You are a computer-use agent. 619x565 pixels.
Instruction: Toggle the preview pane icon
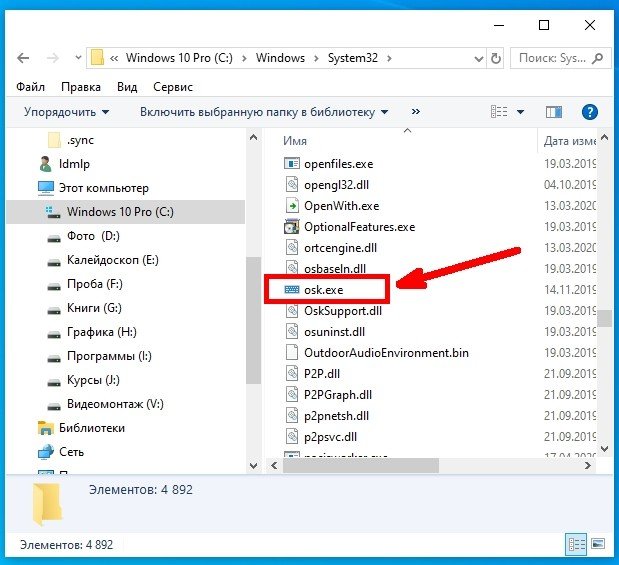click(x=554, y=113)
